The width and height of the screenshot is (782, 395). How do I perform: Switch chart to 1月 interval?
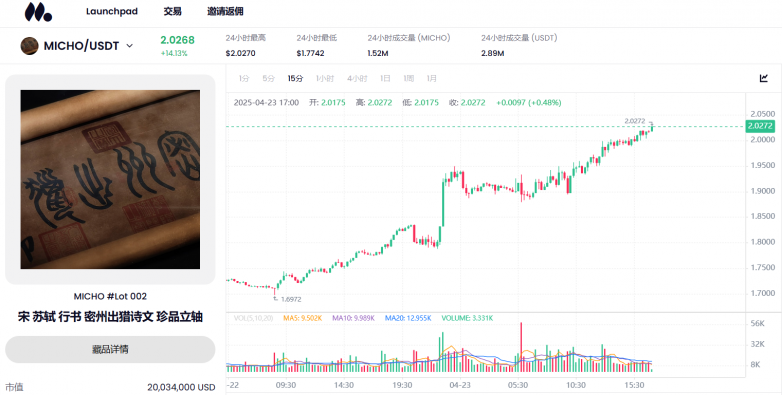click(432, 78)
